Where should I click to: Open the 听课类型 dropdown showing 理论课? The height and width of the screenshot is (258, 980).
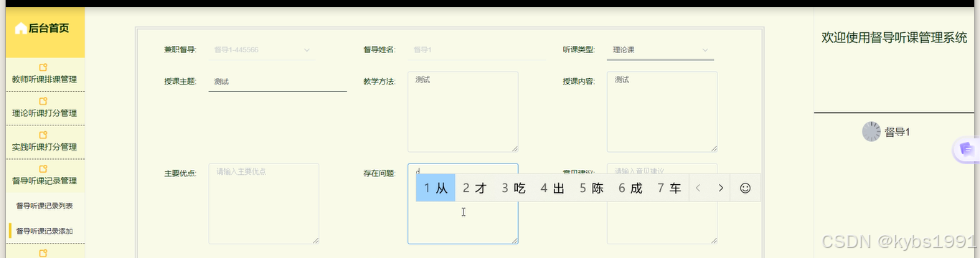tap(660, 49)
